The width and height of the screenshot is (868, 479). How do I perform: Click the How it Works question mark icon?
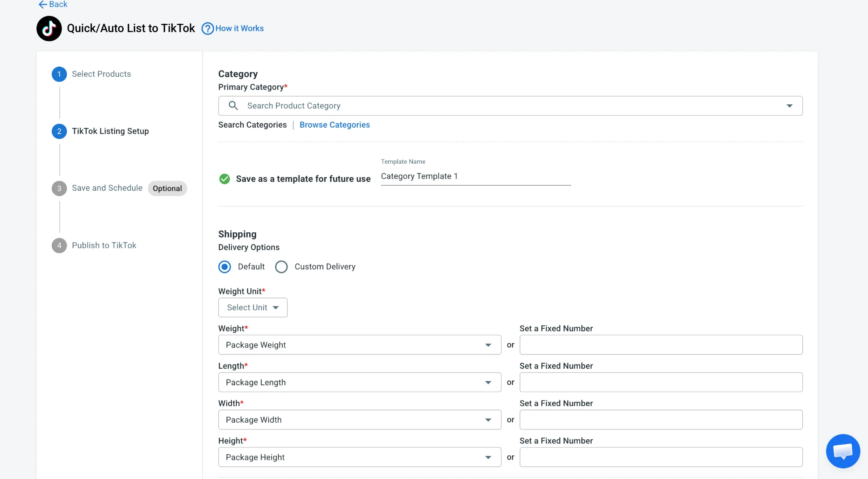tap(207, 28)
